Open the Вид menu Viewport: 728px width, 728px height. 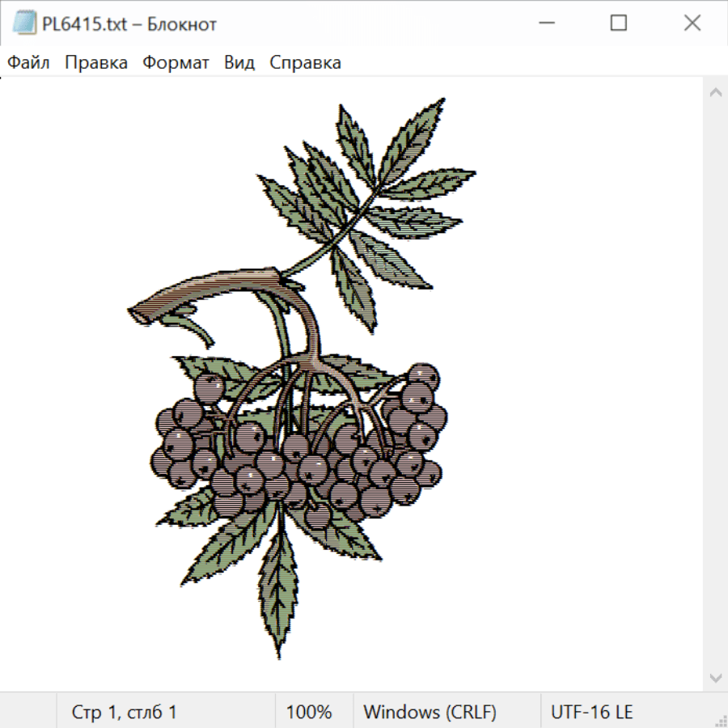pos(239,63)
